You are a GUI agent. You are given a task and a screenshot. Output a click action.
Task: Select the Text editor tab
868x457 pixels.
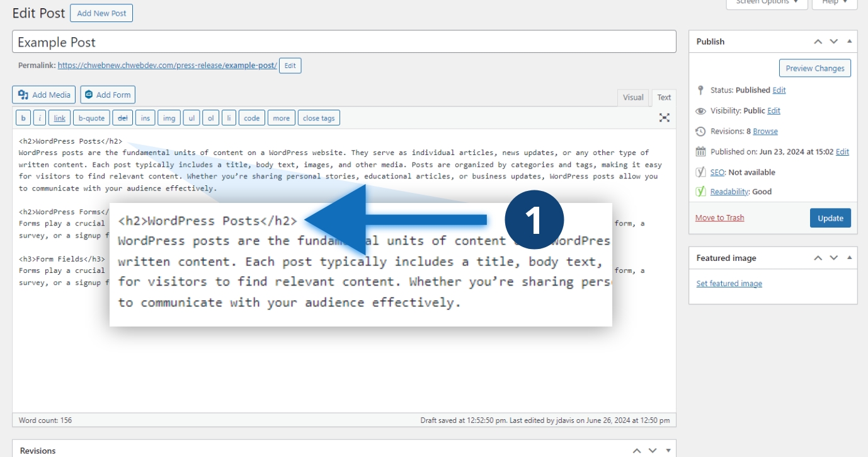(664, 97)
